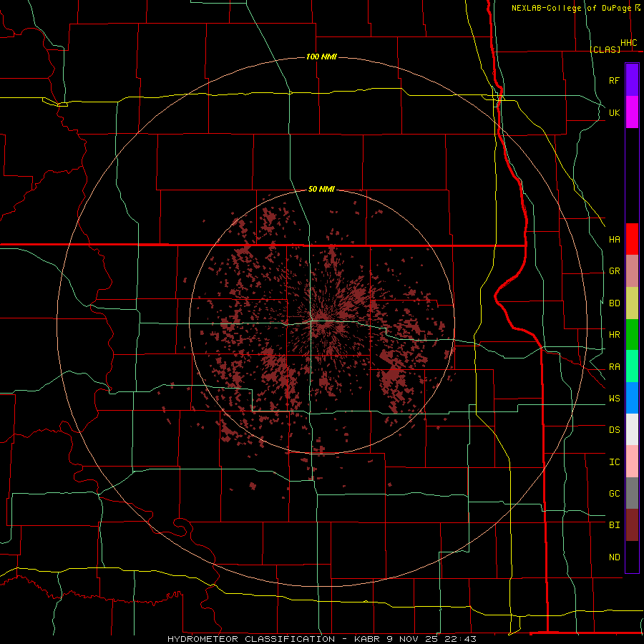The image size is (644, 644).
Task: Click the UK legend label
Action: click(x=614, y=112)
